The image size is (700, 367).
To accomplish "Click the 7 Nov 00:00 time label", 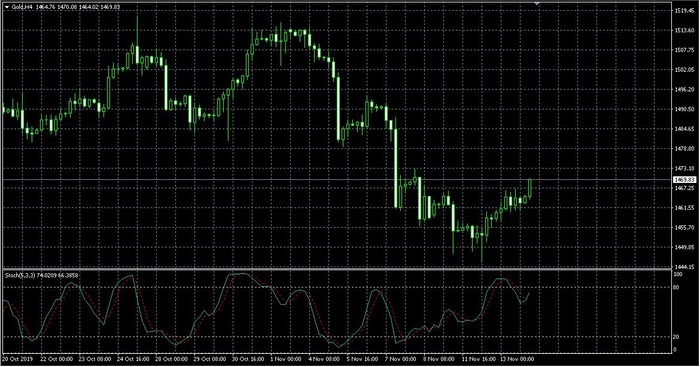I will pos(401,359).
